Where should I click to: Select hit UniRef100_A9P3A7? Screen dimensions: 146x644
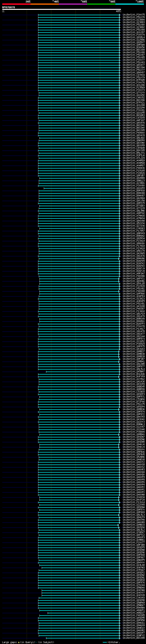click(134, 273)
